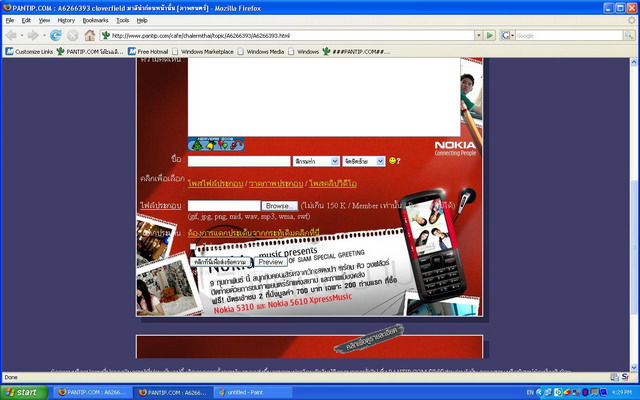Expand the address bar URL history dropdown
Viewport: 640px width, 400px height.
pyautogui.click(x=479, y=36)
